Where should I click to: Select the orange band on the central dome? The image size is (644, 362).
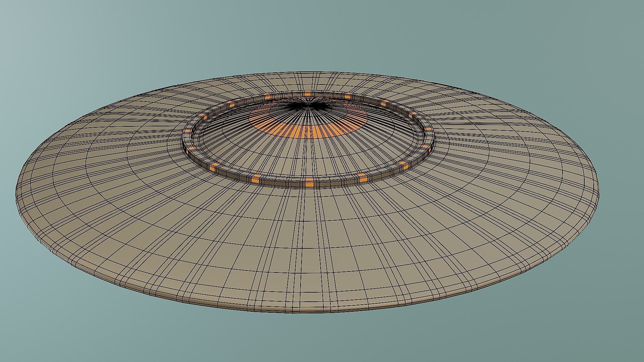click(x=308, y=131)
